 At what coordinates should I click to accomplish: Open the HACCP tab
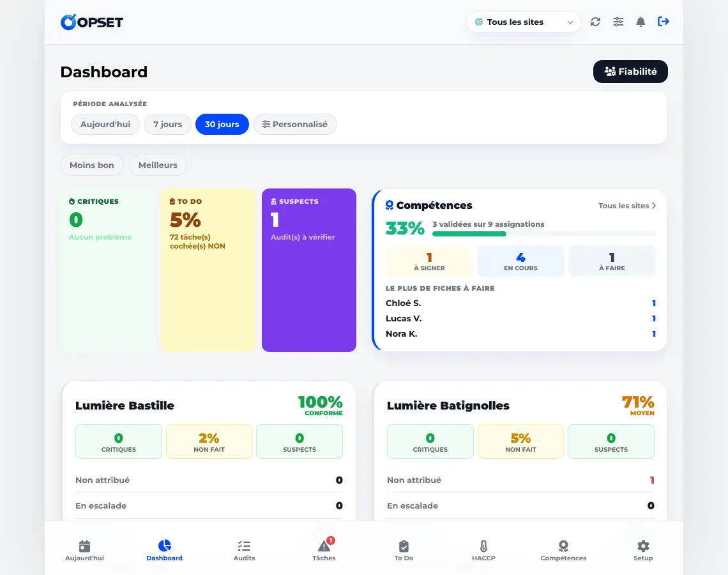[484, 550]
